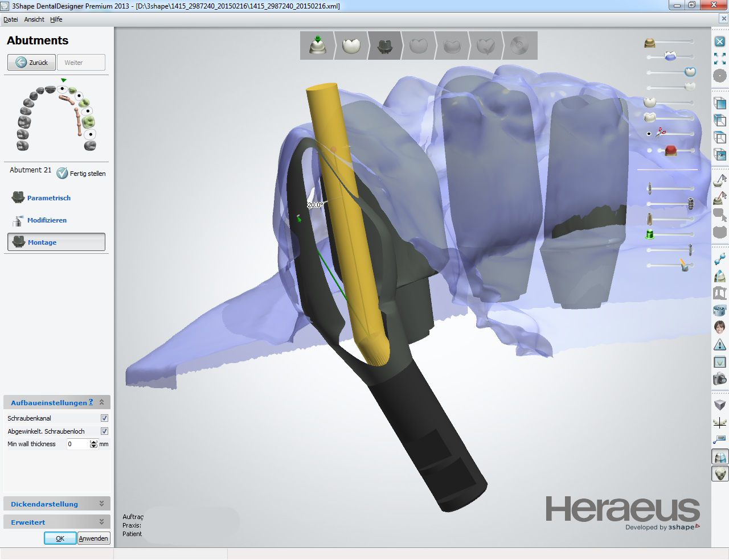Click the Fertig stellen checkmark
This screenshot has width=729, height=560.
[x=62, y=174]
